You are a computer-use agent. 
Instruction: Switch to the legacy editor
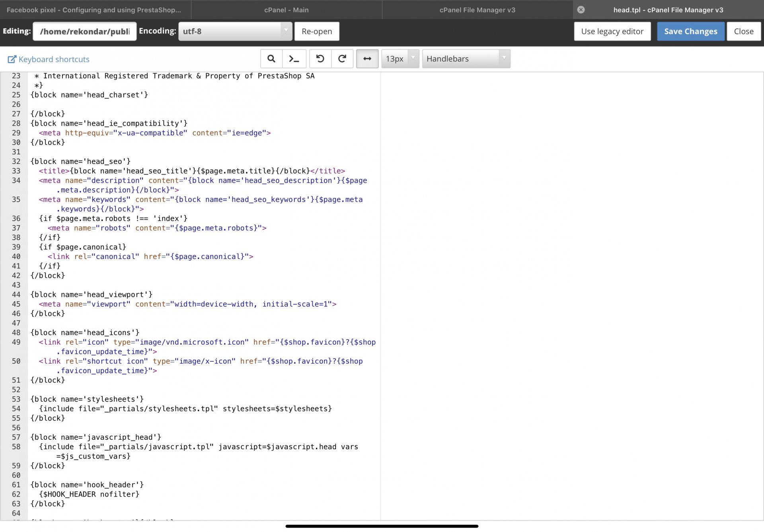[612, 31]
